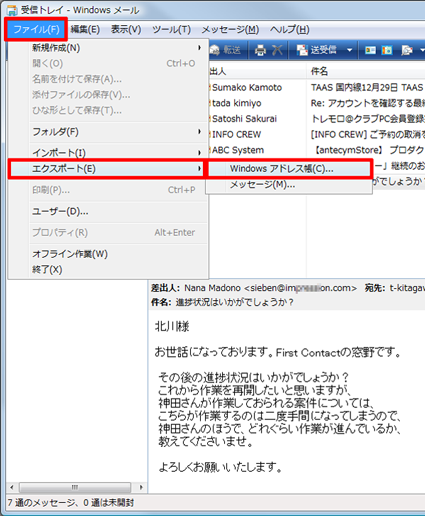Image resolution: width=425 pixels, height=516 pixels.
Task: Open the ヘルプ(H) menu
Action: [289, 30]
